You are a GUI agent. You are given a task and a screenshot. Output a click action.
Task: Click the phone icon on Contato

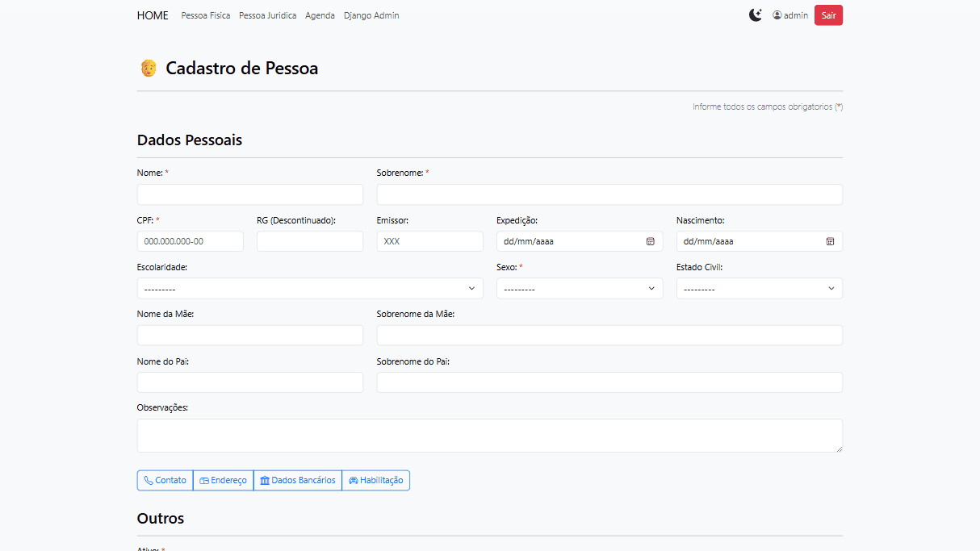[x=149, y=480]
